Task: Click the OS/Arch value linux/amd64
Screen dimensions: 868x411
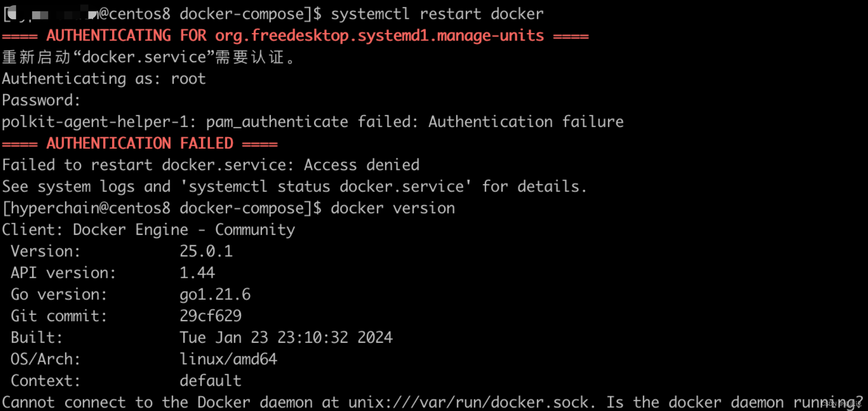Action: [x=228, y=359]
